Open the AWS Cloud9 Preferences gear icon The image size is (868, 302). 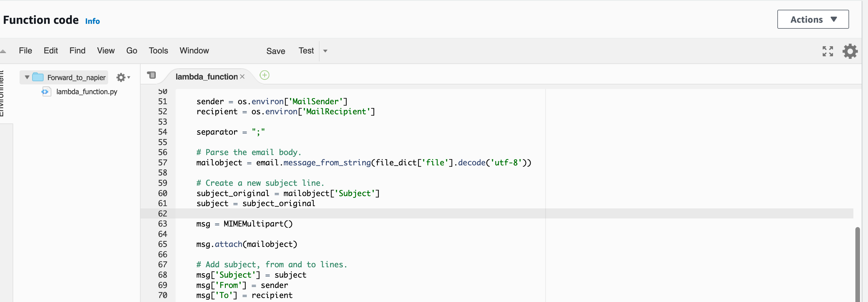pos(850,51)
